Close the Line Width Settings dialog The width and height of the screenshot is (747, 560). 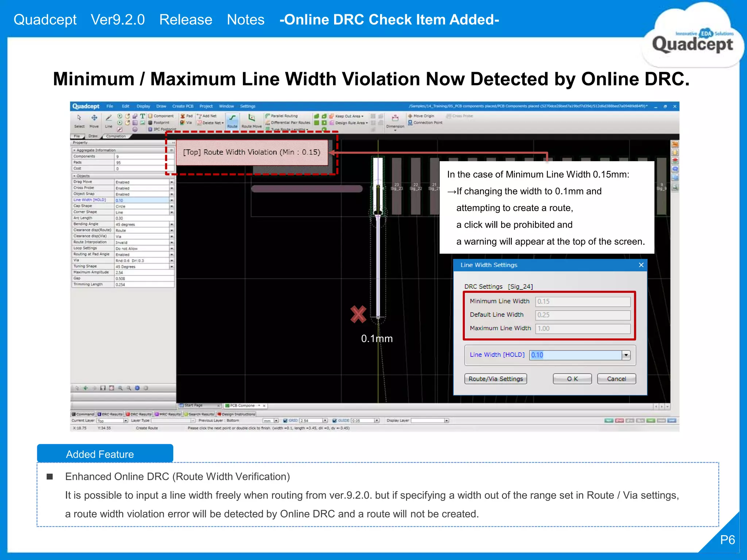[x=641, y=265]
